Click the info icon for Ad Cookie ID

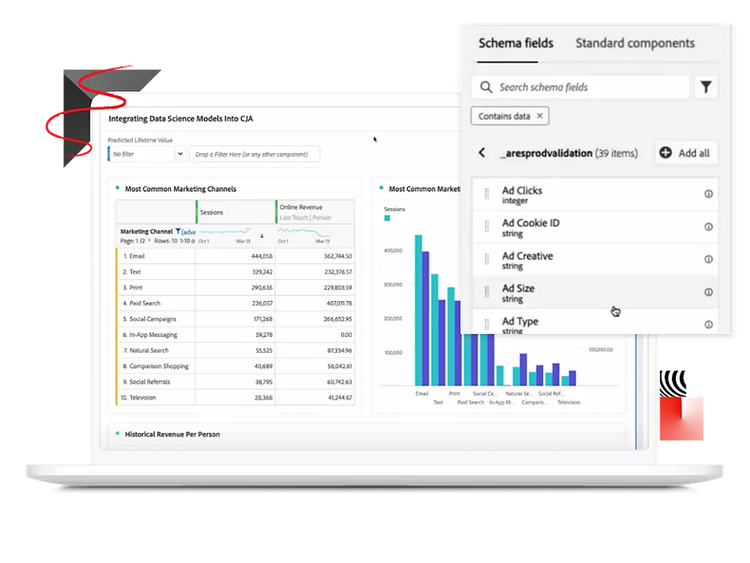pos(708,227)
